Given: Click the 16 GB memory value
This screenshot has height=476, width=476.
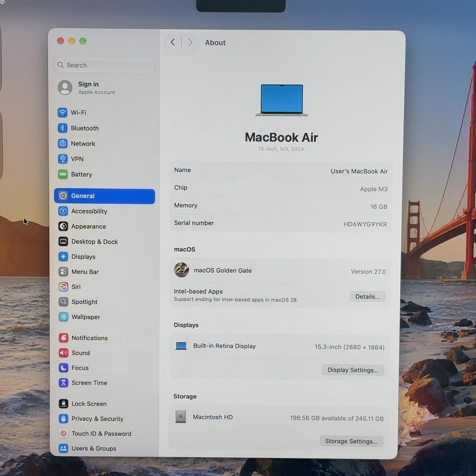Looking at the screenshot, I should tap(378, 207).
